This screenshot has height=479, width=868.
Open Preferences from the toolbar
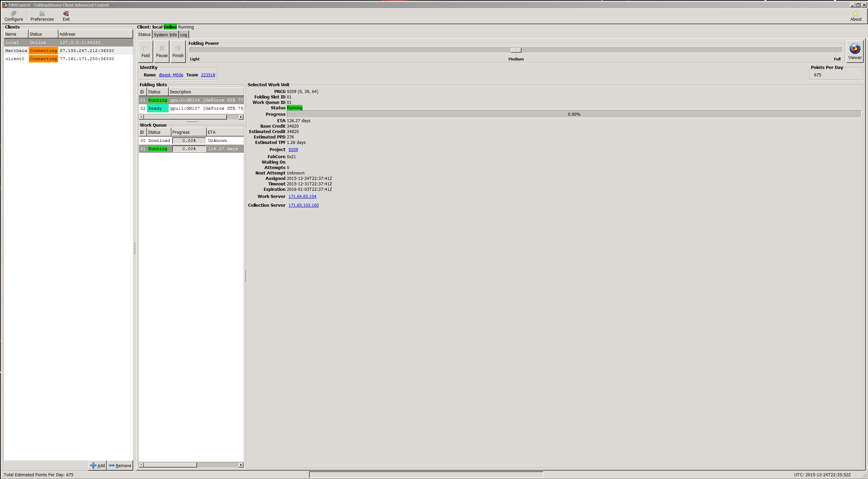click(x=42, y=16)
